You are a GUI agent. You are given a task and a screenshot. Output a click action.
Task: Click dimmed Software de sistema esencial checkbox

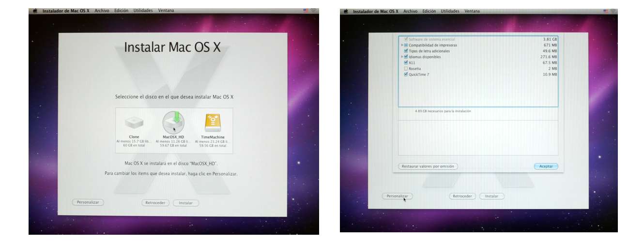coord(406,39)
